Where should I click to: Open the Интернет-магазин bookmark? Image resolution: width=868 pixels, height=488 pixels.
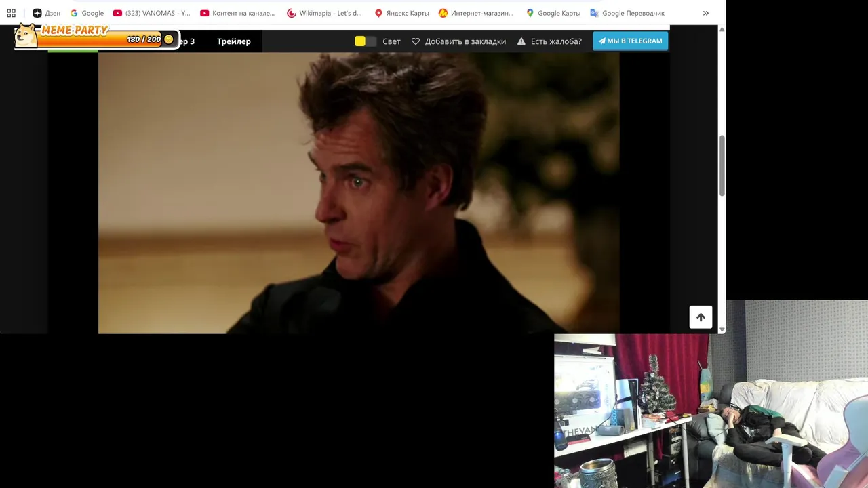tap(476, 13)
